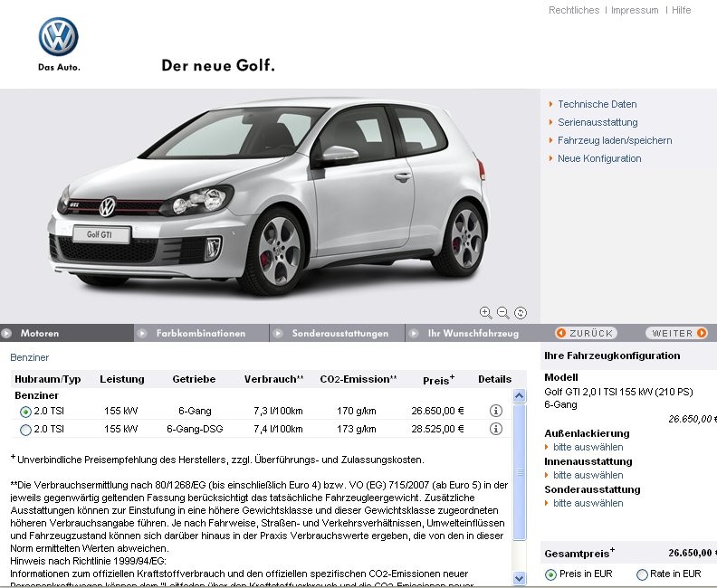Screen dimensions: 717x588
Task: Switch to Ihr Wunschfahrzeug tab
Action: click(473, 334)
